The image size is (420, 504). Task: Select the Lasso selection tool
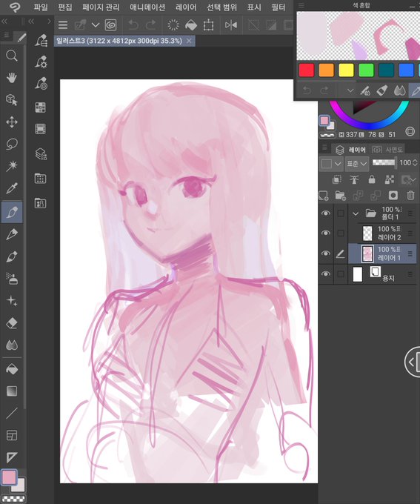pyautogui.click(x=12, y=145)
